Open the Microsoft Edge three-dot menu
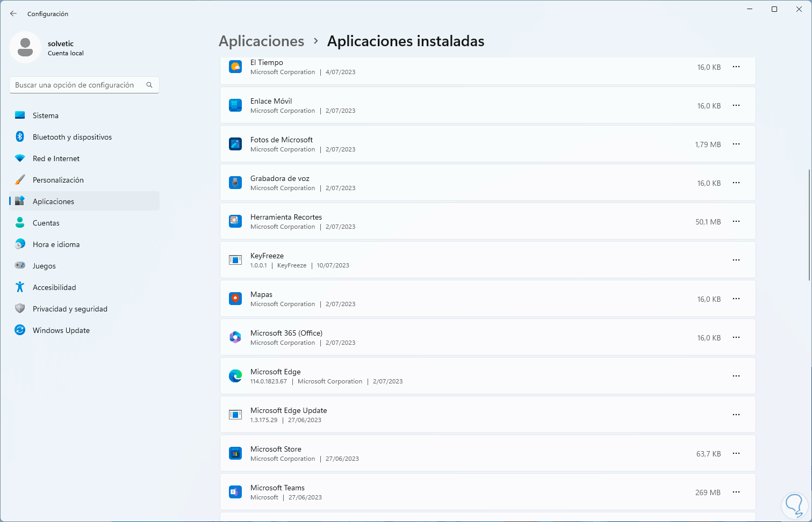The image size is (812, 522). pyautogui.click(x=736, y=376)
